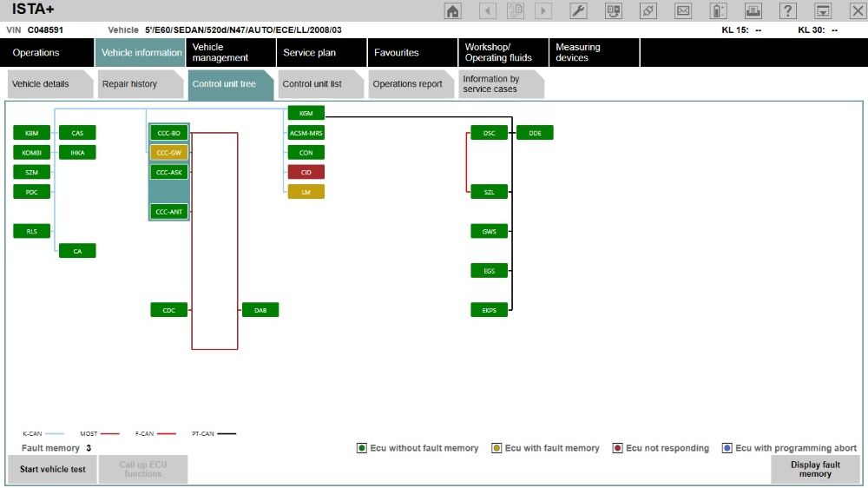Click blue 'Ecu with programming abort' legend swatch
The width and height of the screenshot is (868, 488).
[x=727, y=448]
